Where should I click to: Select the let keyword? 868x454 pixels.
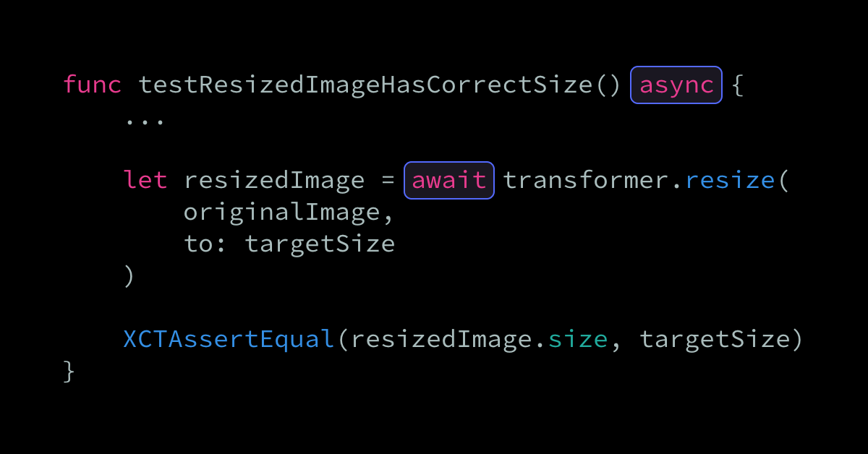[145, 180]
